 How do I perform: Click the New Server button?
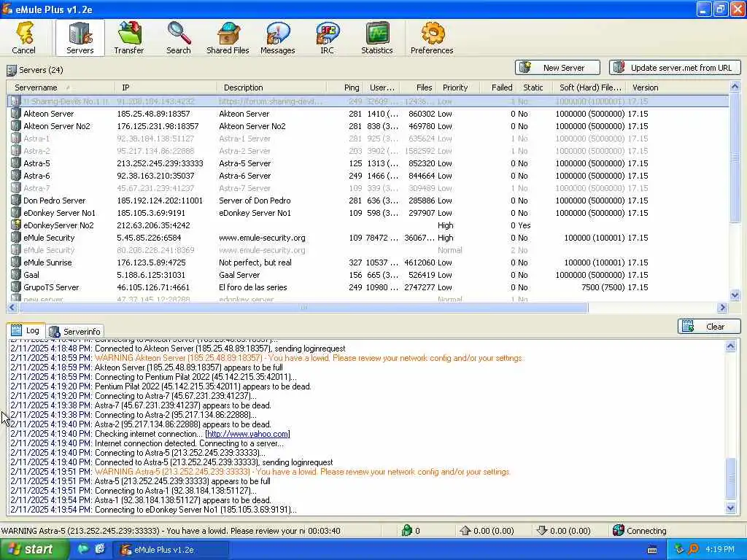tap(557, 68)
